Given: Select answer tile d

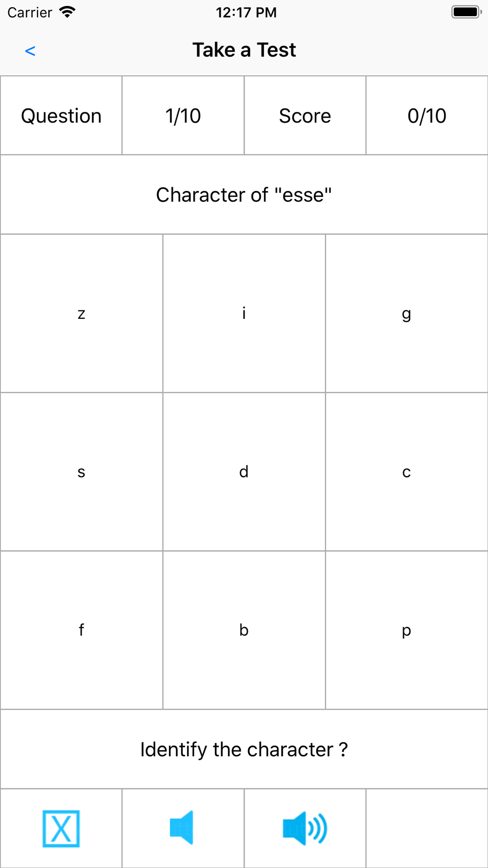Looking at the screenshot, I should click(x=244, y=472).
